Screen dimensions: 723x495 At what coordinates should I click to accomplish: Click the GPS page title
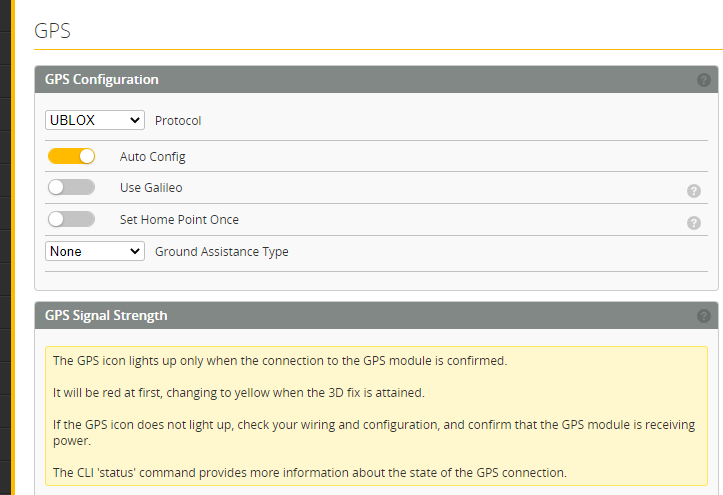click(x=53, y=30)
